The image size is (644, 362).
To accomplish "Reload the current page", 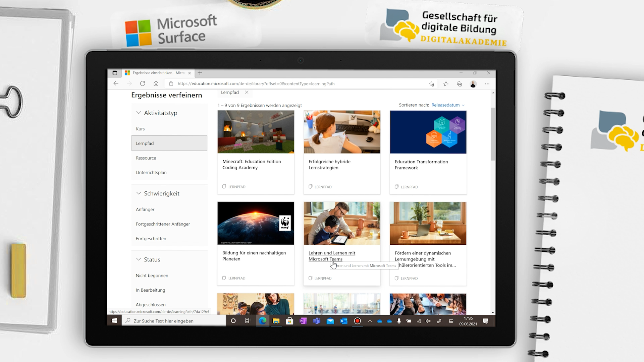I will tap(143, 83).
